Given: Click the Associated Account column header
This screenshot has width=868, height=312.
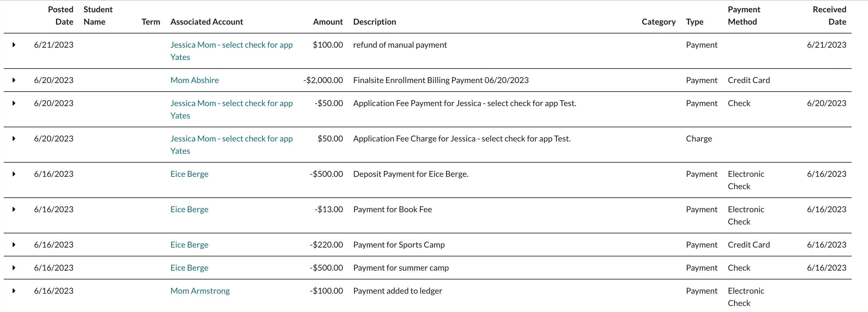Looking at the screenshot, I should pyautogui.click(x=206, y=22).
